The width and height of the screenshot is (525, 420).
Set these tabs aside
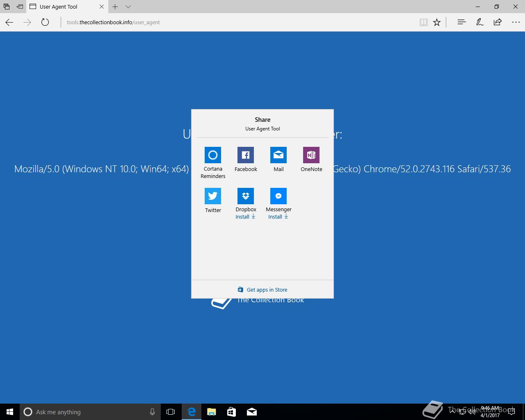[x=20, y=7]
